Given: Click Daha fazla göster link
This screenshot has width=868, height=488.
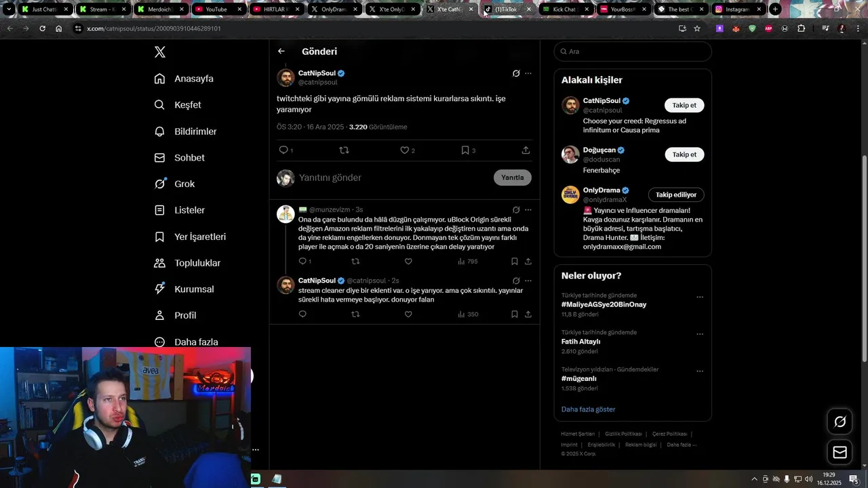Looking at the screenshot, I should [588, 409].
